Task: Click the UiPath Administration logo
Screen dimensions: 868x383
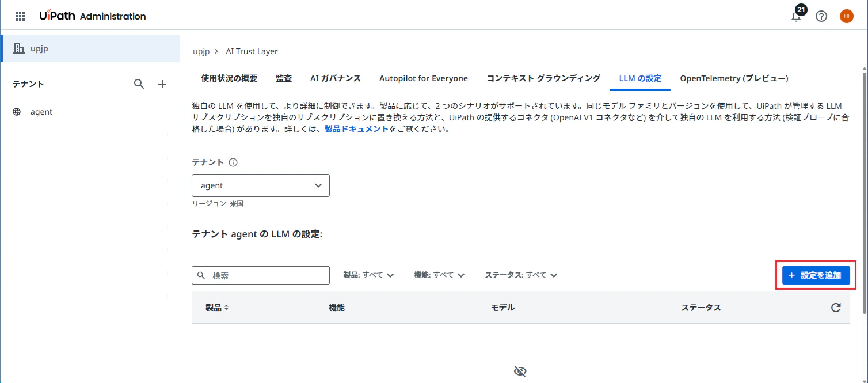Action: [x=93, y=16]
